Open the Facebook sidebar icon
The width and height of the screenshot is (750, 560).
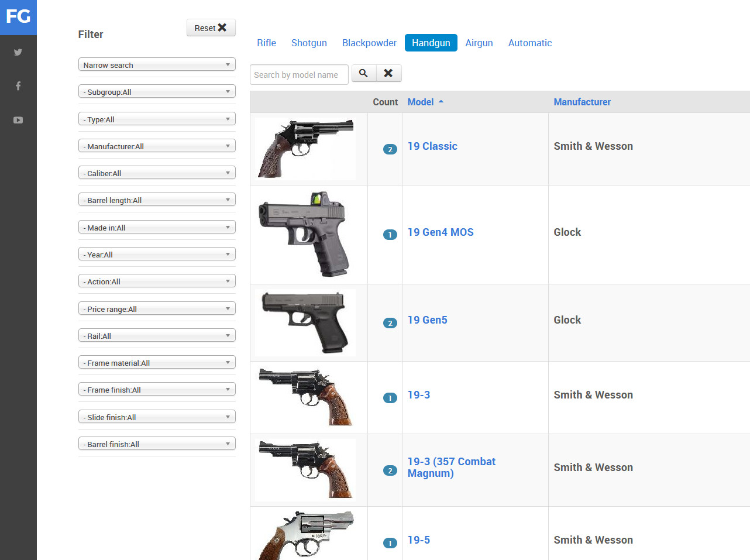[18, 86]
